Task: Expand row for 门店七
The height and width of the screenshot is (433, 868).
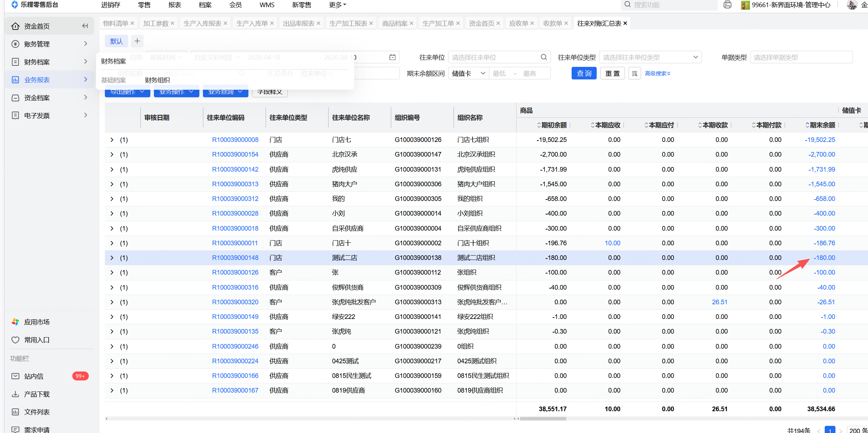Action: point(112,140)
